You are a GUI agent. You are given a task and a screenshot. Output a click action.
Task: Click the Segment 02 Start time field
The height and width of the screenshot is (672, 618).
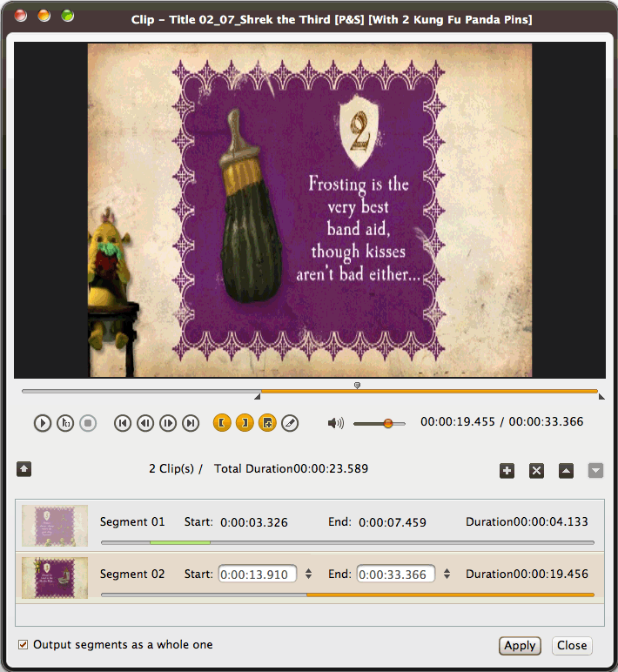[258, 574]
